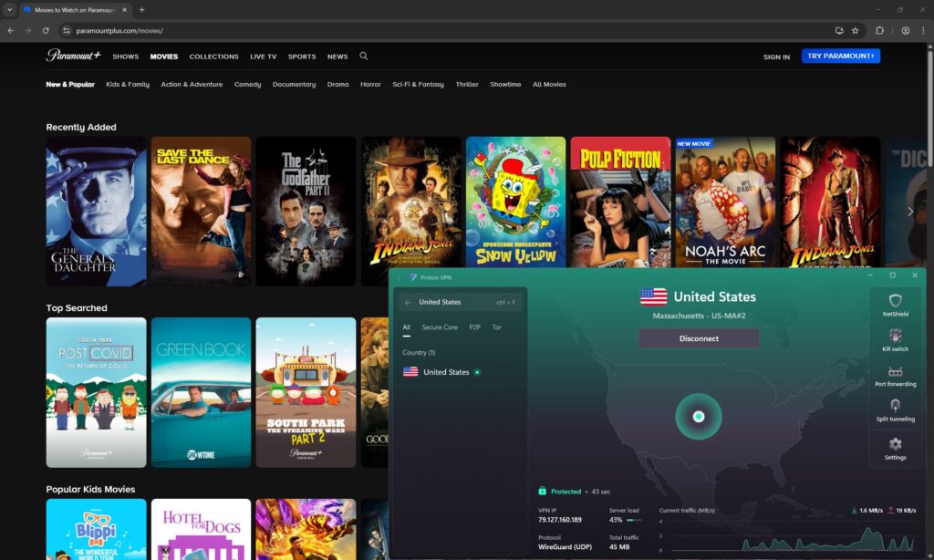Open Proton VPN Settings gear
The image size is (934, 560).
[896, 448]
